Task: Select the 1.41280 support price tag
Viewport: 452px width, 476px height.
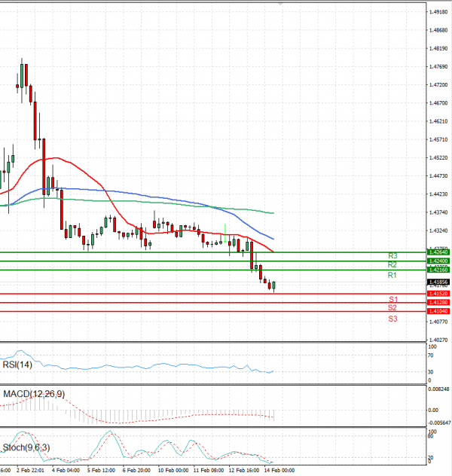Action: 438,302
